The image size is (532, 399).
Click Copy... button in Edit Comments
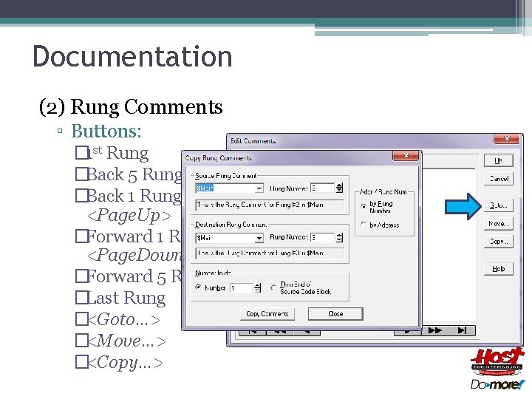click(499, 242)
